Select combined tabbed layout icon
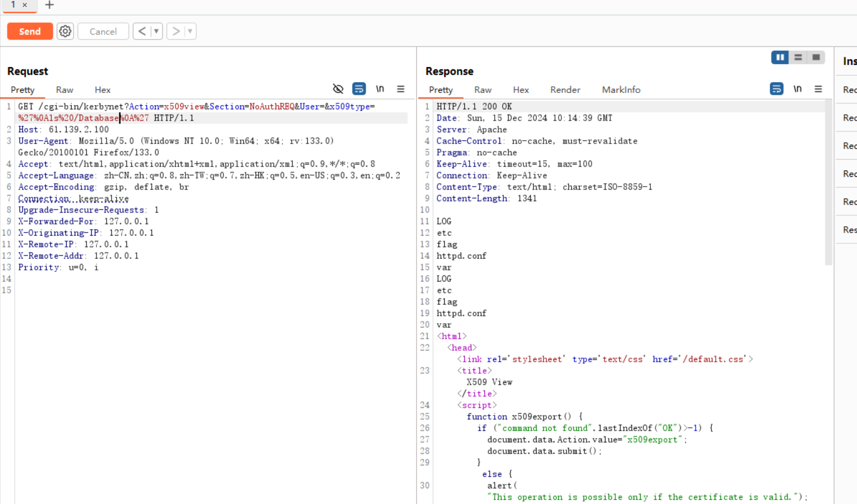This screenshot has height=504, width=857. pos(816,57)
